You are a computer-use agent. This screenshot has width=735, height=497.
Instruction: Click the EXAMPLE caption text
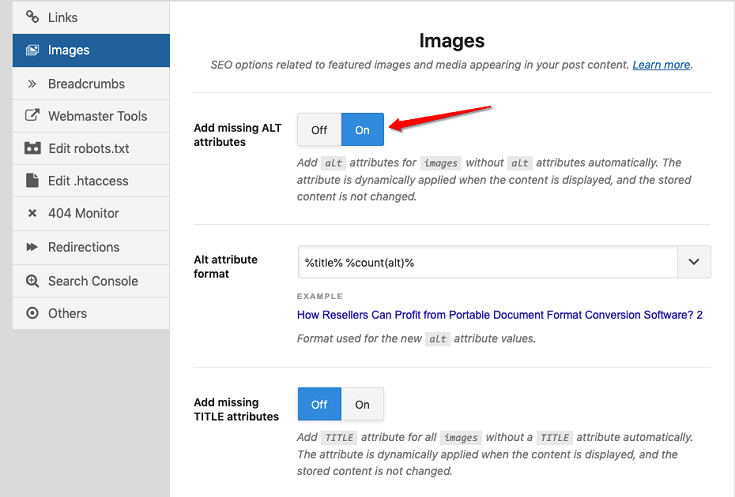pyautogui.click(x=320, y=296)
